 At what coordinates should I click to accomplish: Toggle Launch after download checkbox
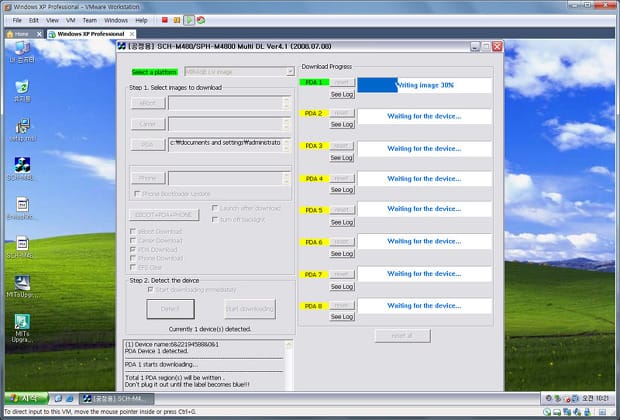coord(215,208)
